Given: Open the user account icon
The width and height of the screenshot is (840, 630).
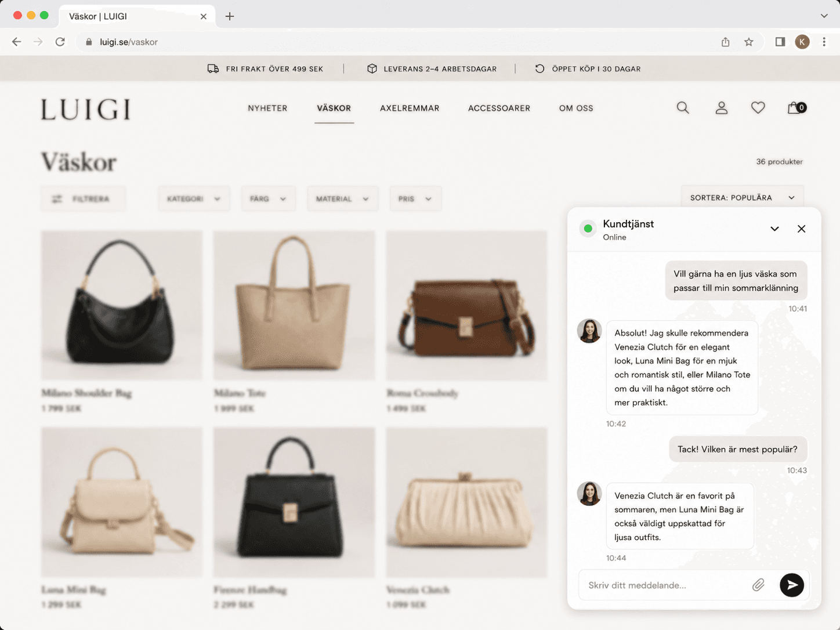Looking at the screenshot, I should [x=721, y=108].
